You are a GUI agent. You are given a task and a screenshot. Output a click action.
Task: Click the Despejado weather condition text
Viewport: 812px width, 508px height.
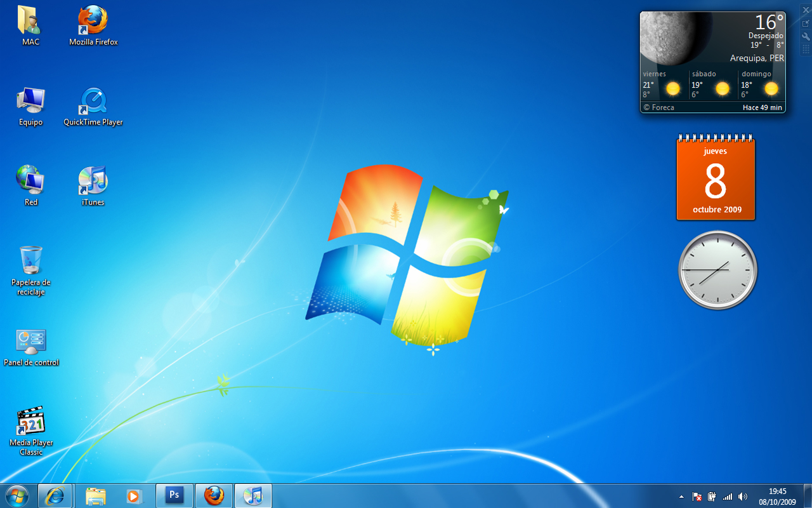coord(766,36)
